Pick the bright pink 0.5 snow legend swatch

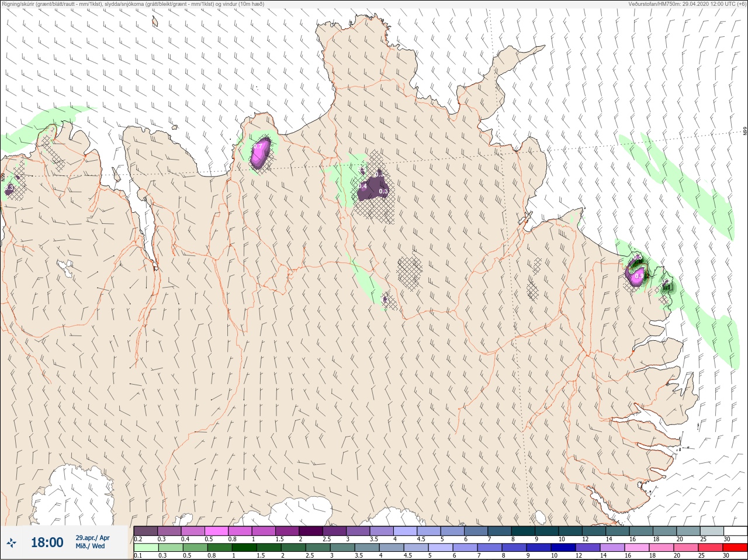pos(216,531)
